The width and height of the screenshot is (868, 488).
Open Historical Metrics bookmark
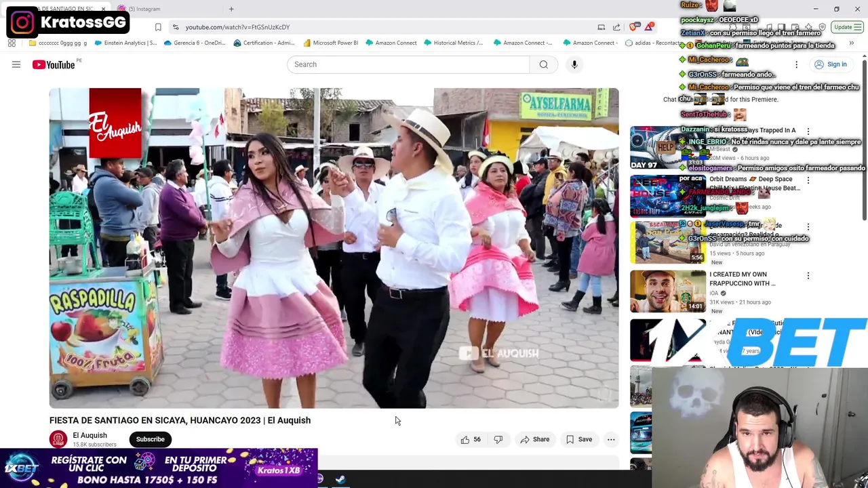pyautogui.click(x=453, y=43)
